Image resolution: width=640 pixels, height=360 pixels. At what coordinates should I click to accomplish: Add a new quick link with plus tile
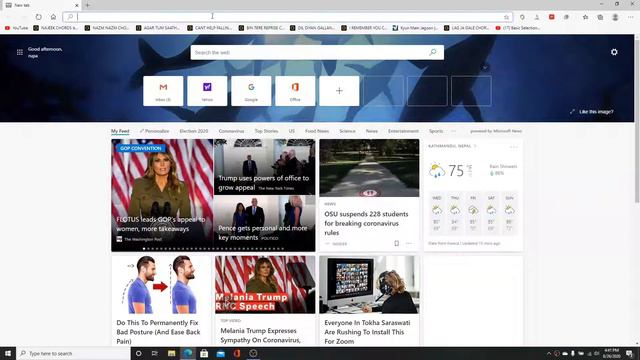(339, 91)
